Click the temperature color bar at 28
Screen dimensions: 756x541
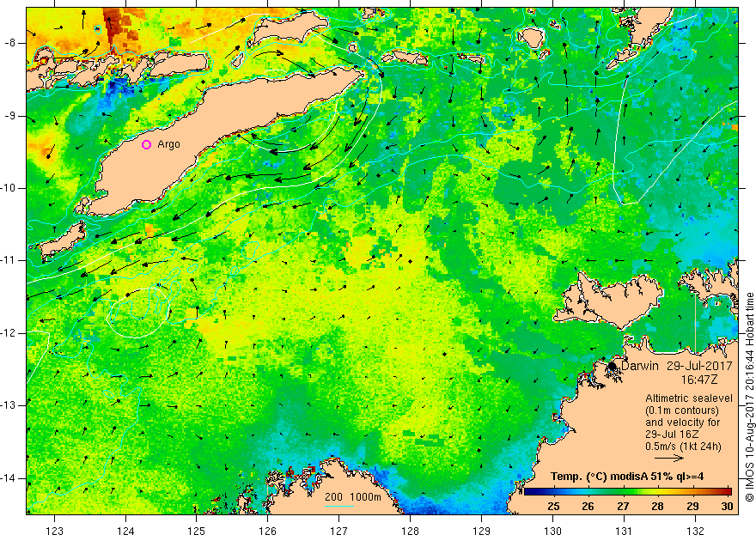pos(658,491)
